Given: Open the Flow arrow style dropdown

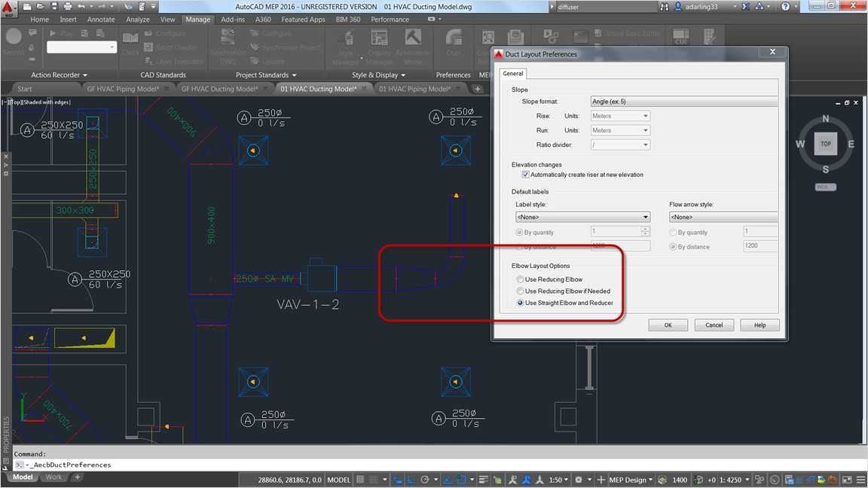Looking at the screenshot, I should pos(723,217).
